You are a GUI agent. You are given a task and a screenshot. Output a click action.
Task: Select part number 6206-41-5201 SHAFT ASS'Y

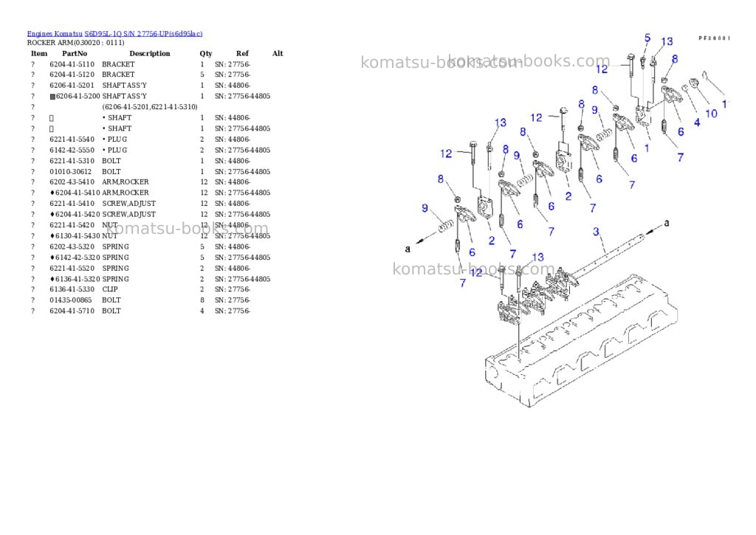pyautogui.click(x=72, y=86)
